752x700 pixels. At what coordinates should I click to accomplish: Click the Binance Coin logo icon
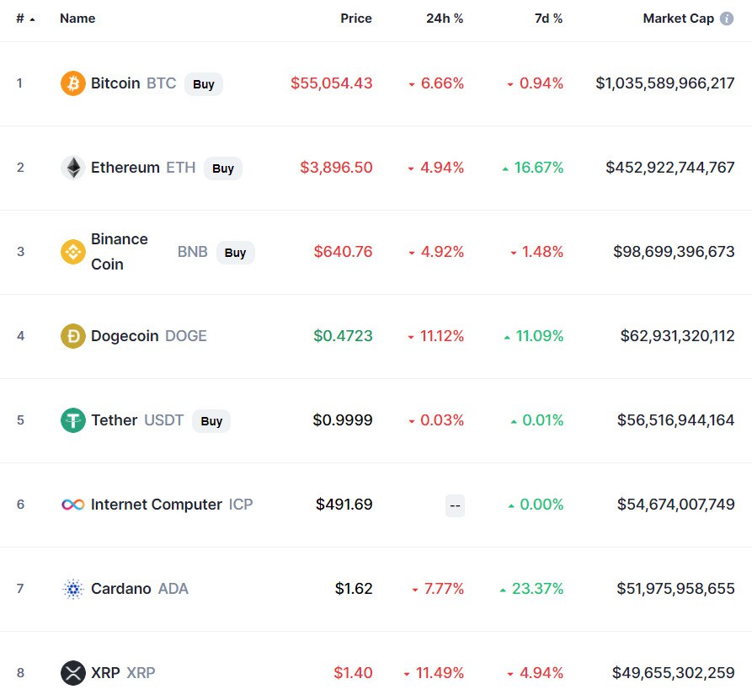[x=73, y=252]
